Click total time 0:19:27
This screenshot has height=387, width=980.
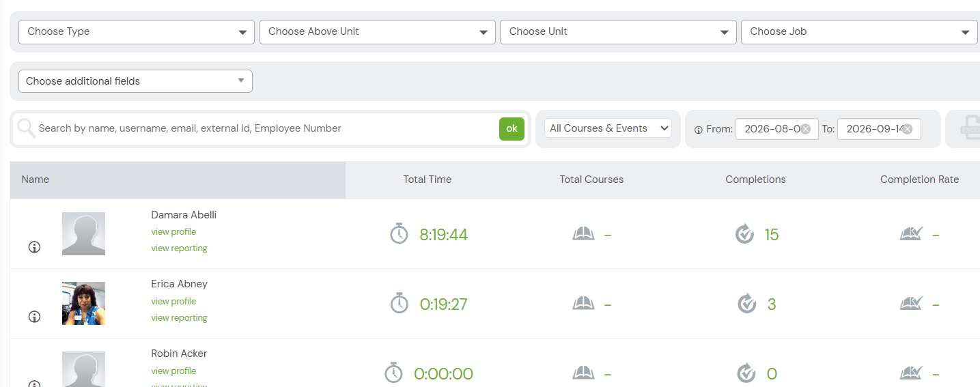point(443,304)
